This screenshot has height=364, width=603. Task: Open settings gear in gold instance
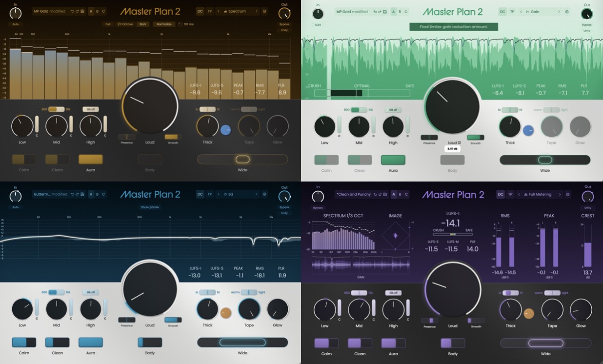264,11
